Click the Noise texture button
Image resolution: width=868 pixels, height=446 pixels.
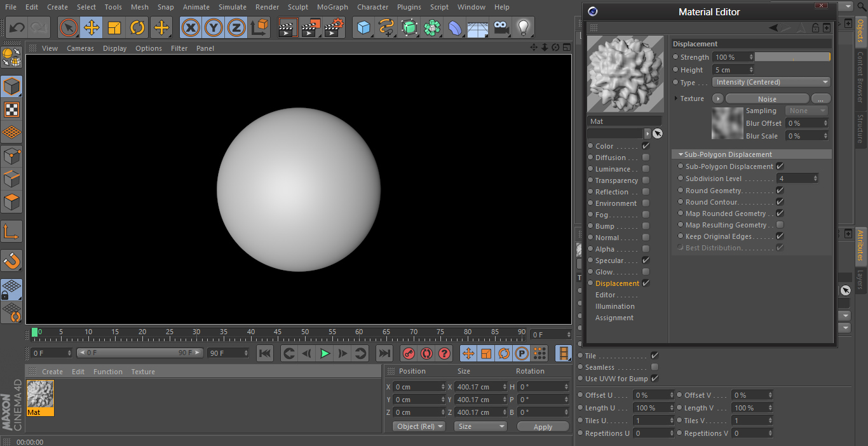[766, 99]
